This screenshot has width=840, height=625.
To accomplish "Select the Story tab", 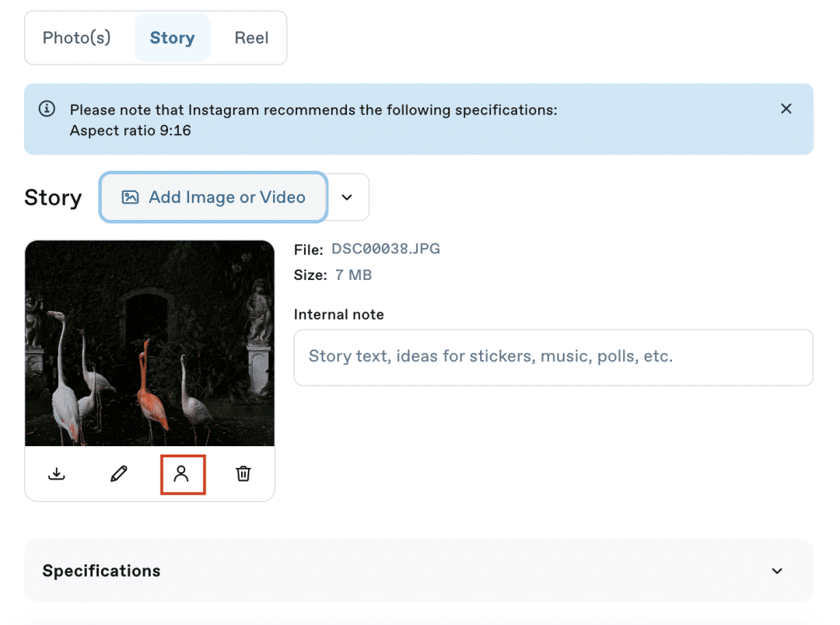I will pyautogui.click(x=172, y=37).
